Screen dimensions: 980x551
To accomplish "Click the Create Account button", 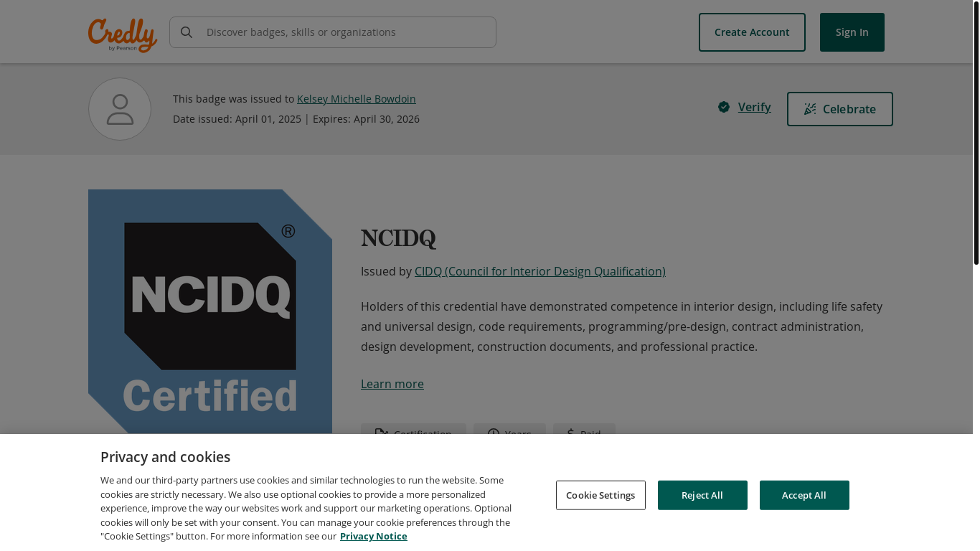I will [752, 32].
